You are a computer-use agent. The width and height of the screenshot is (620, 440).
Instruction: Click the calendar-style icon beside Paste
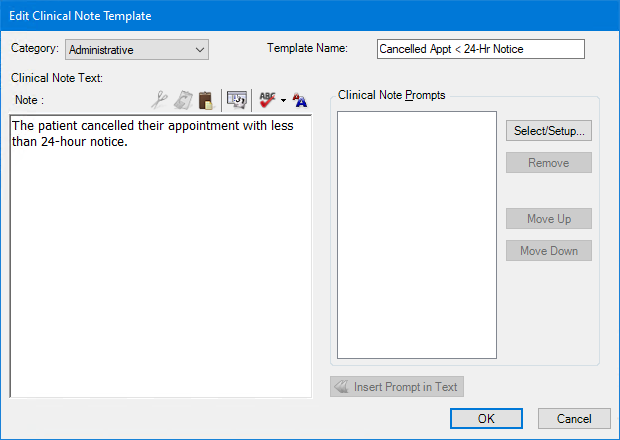tap(237, 100)
